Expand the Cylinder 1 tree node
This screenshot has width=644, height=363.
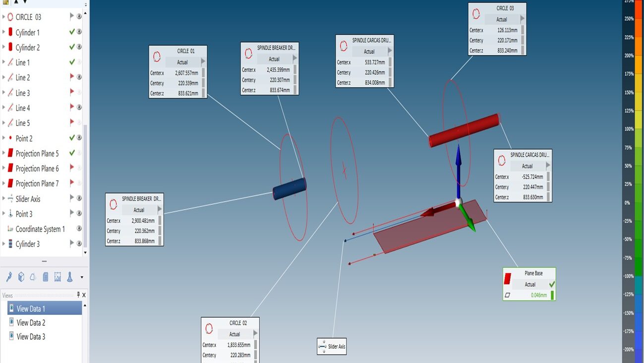(4, 32)
